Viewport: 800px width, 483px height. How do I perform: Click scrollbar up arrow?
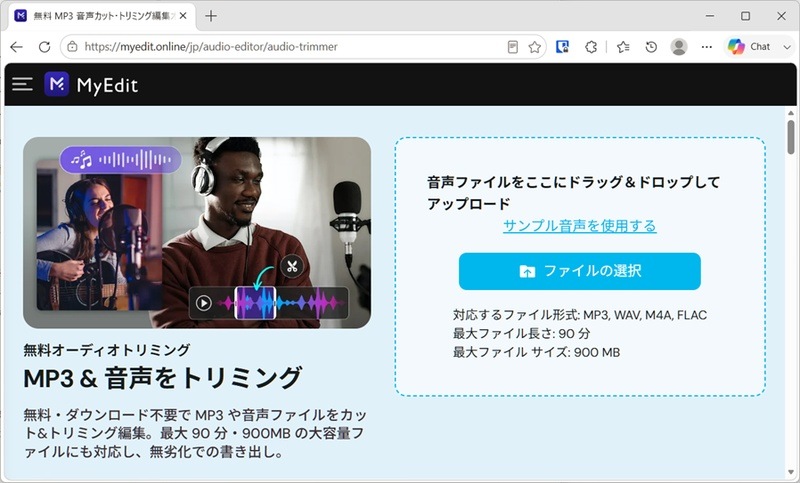(x=791, y=113)
